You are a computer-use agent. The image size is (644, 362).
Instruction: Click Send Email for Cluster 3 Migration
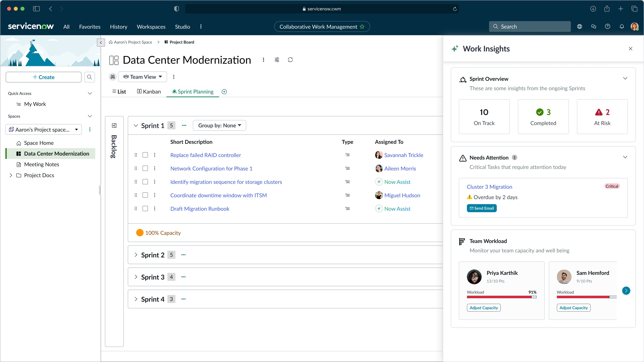coord(481,208)
